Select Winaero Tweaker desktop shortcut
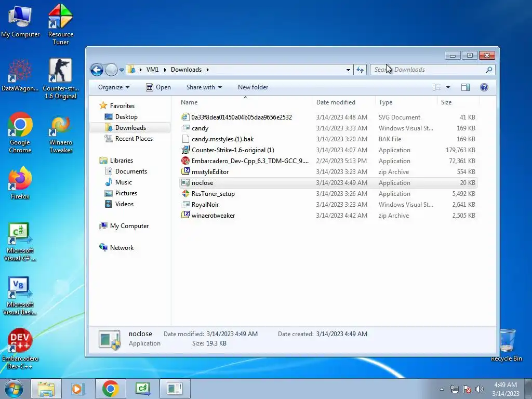 pos(61,135)
